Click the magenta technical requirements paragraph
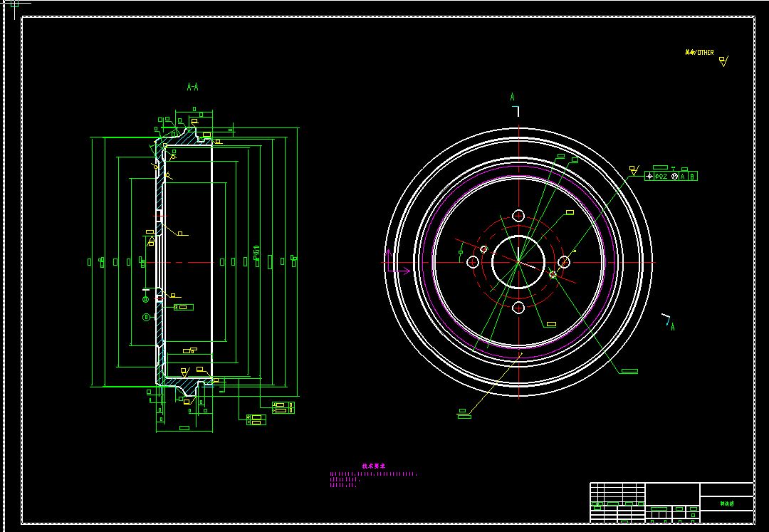Viewport: 769px width, 532px height. (x=374, y=479)
